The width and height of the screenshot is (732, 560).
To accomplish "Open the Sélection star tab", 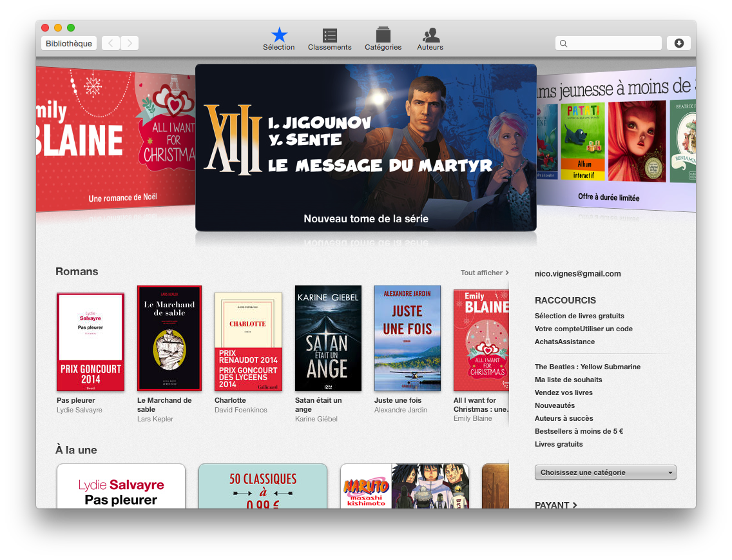I will pos(279,39).
